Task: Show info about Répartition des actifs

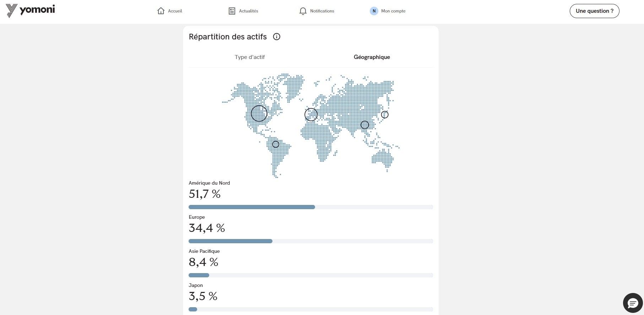Action: click(276, 37)
